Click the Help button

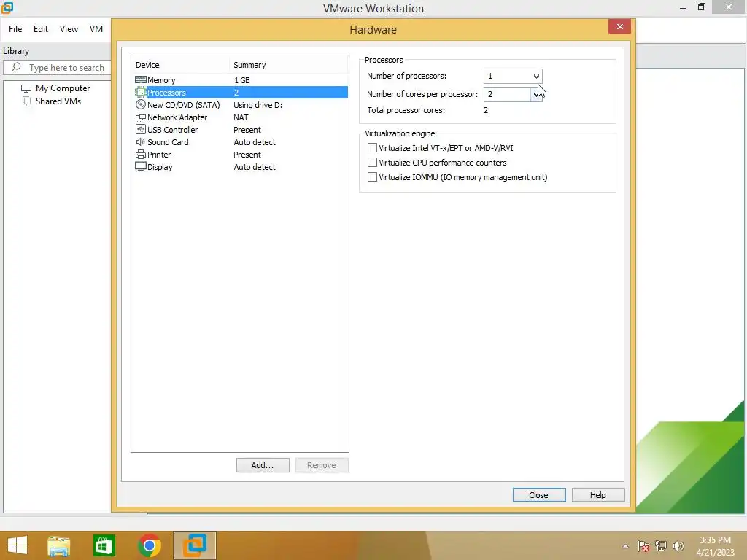(598, 495)
